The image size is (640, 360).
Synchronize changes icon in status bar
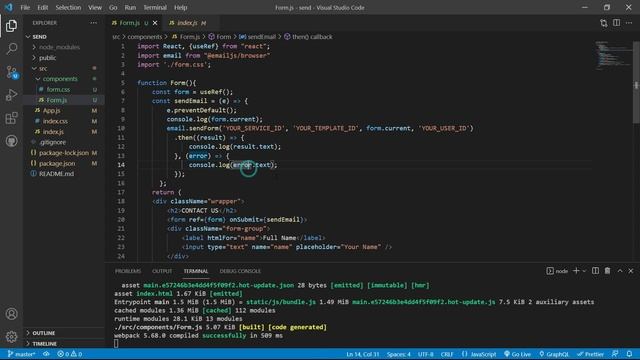coord(46,354)
